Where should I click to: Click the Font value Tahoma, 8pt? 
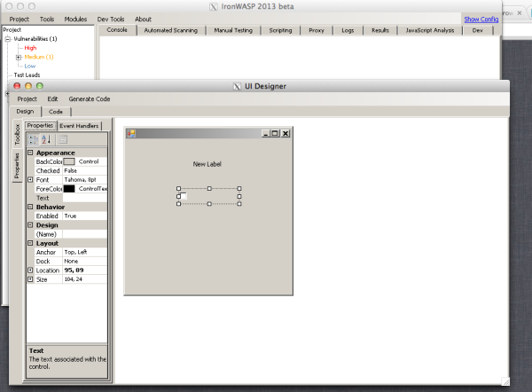[x=85, y=179]
